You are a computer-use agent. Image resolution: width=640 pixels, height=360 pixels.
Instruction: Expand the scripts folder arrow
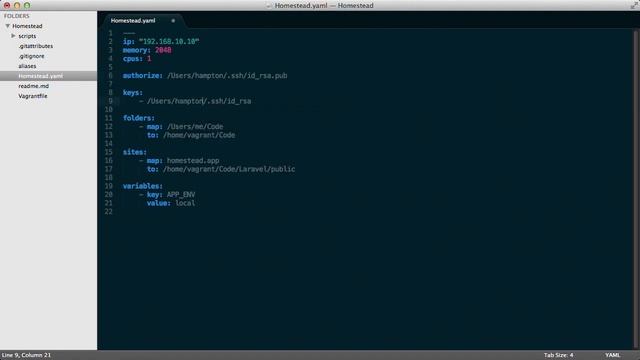tap(13, 36)
